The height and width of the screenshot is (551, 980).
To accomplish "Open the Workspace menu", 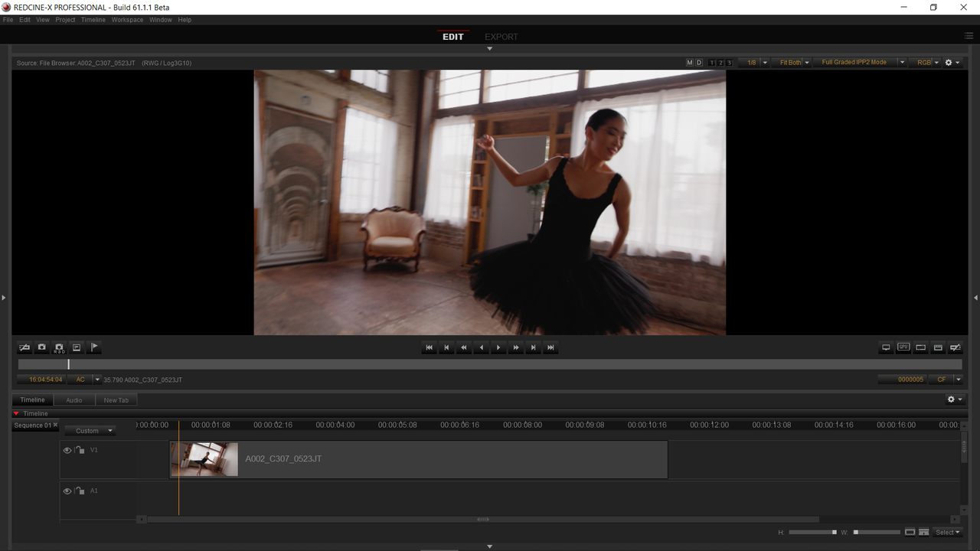I will point(127,20).
